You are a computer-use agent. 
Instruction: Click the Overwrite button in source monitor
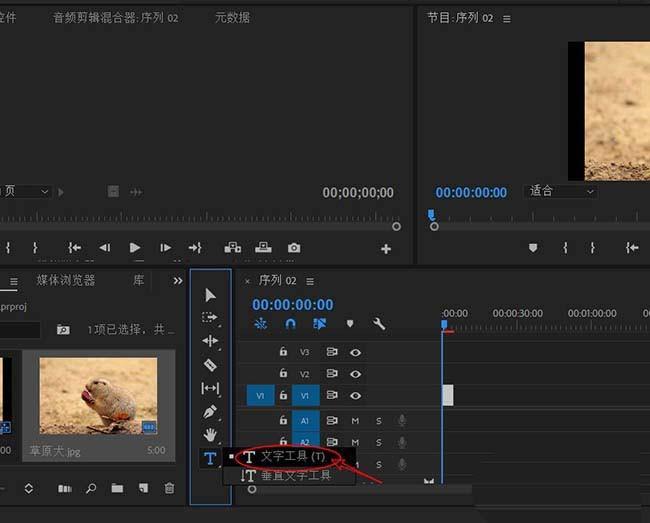(x=263, y=248)
